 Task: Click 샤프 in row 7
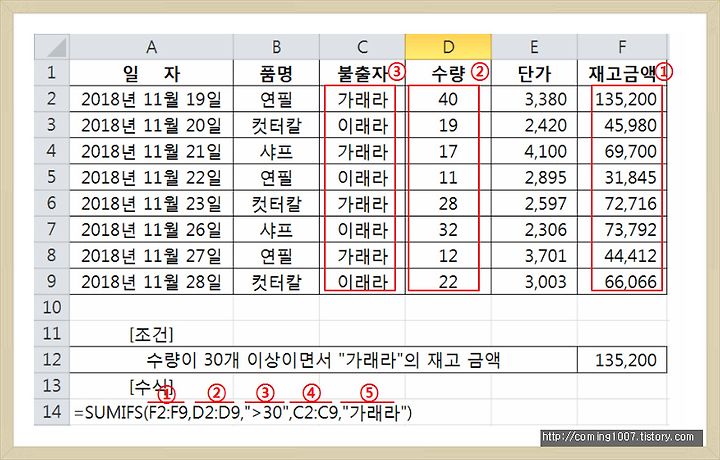click(x=276, y=230)
